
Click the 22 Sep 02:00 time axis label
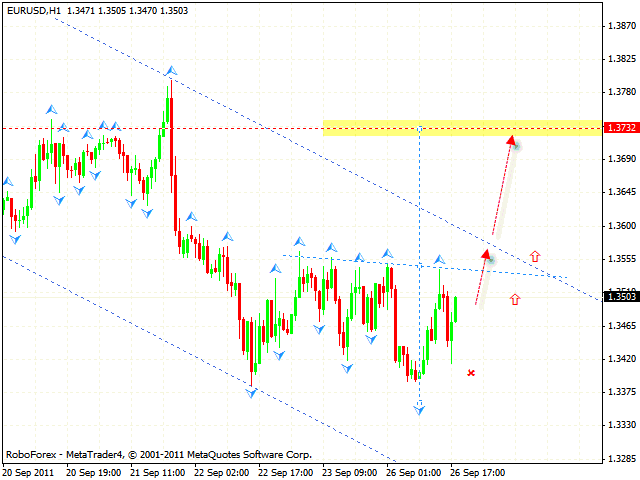pyautogui.click(x=222, y=473)
